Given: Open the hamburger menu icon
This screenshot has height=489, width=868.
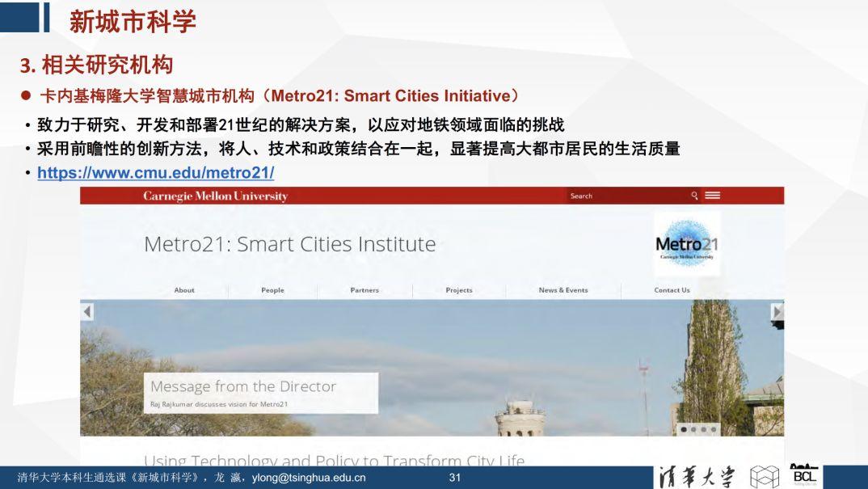Looking at the screenshot, I should tap(713, 196).
